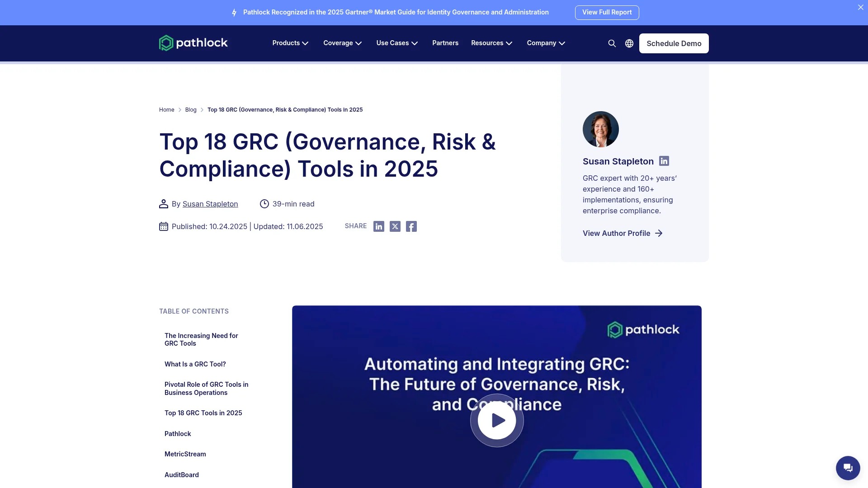Share the article on Facebook
This screenshot has height=488, width=868.
coord(411,226)
